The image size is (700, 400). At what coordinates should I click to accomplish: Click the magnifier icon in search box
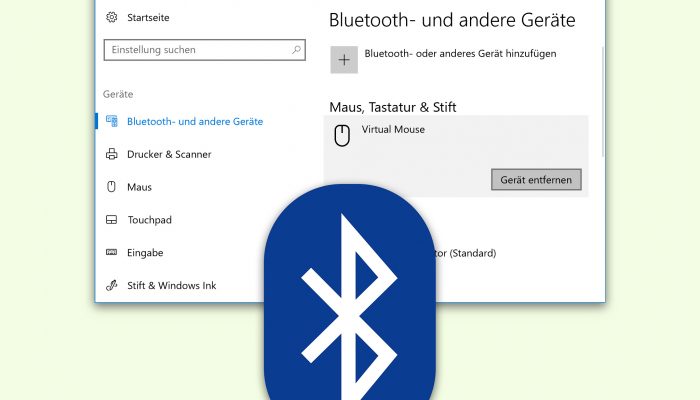point(296,50)
